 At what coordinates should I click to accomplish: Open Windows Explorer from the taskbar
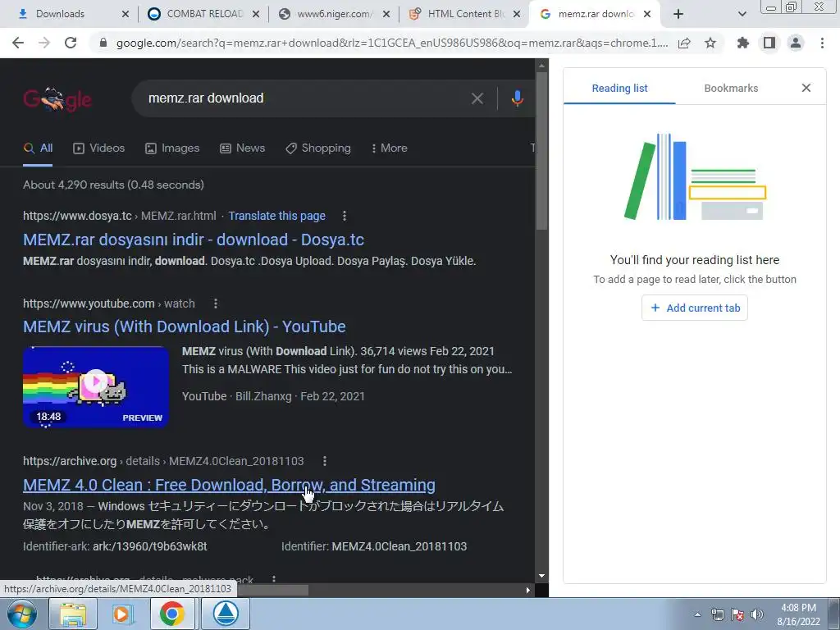point(73,614)
